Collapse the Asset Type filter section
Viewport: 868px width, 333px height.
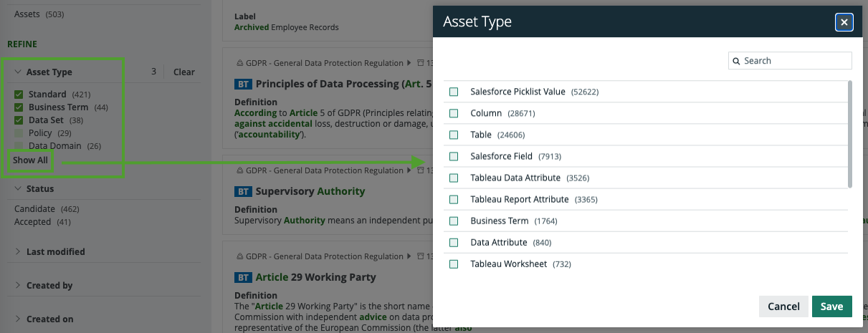point(17,72)
